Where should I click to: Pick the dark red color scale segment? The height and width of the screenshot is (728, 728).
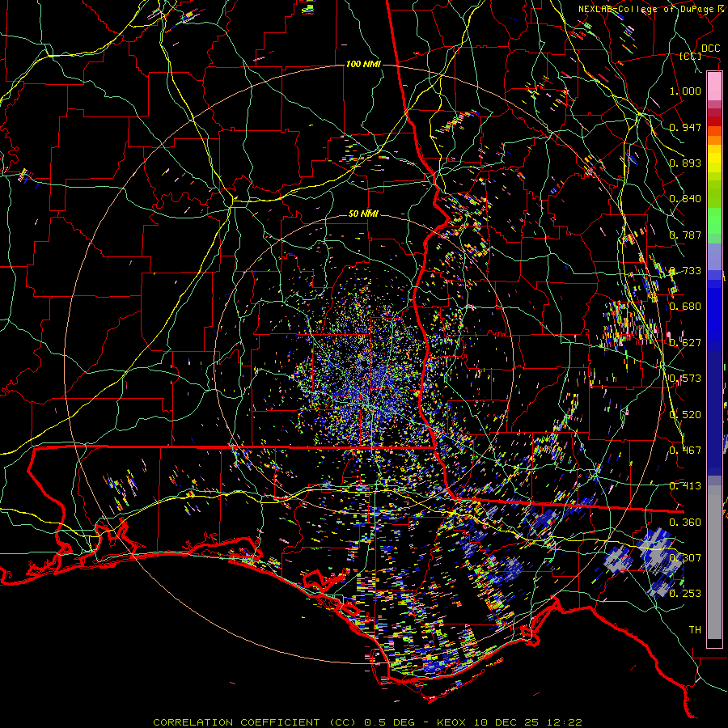pos(714,121)
